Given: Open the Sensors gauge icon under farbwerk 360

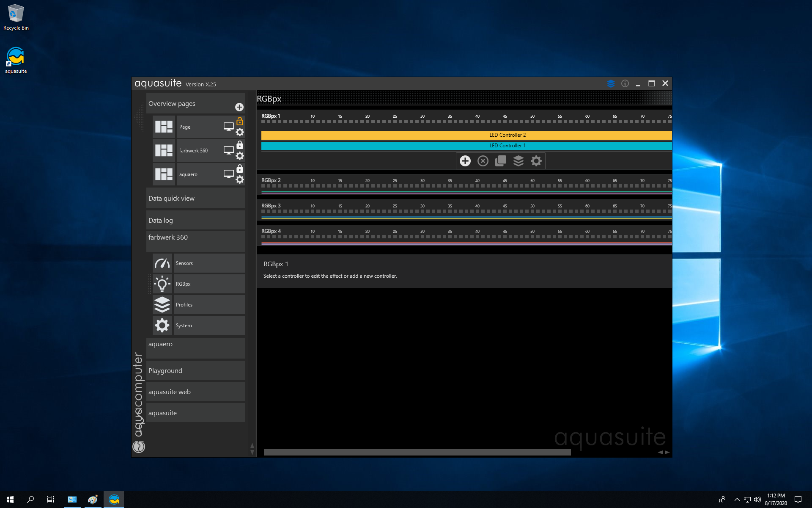Looking at the screenshot, I should pyautogui.click(x=162, y=263).
